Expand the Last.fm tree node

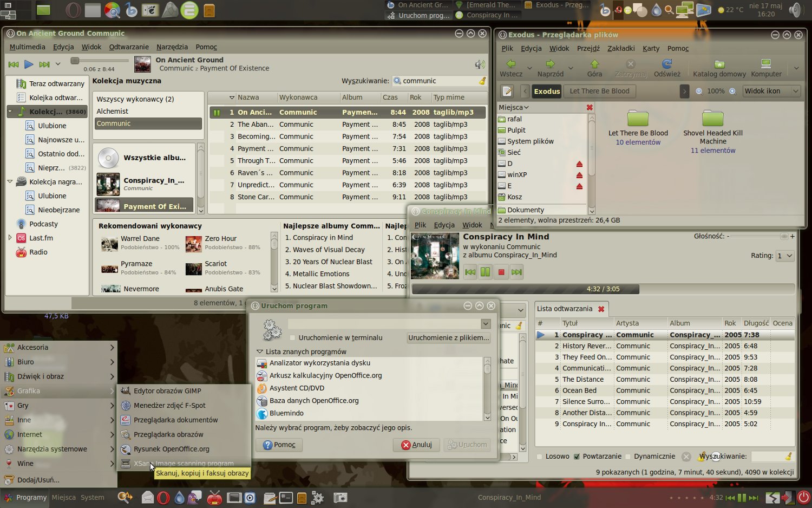[x=10, y=238]
